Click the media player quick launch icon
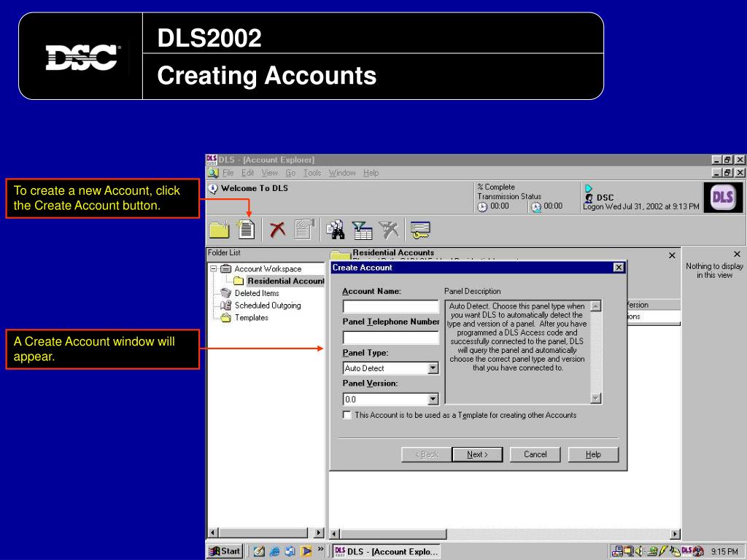Image resolution: width=747 pixels, height=560 pixels. [x=306, y=551]
